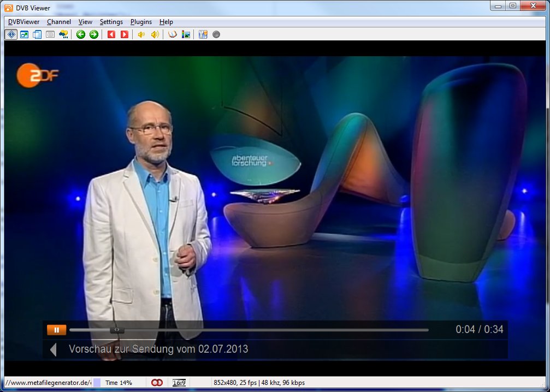Screen dimensions: 550x392
Task: Toggle the 16:9 aspect ratio indicator
Action: [179, 383]
